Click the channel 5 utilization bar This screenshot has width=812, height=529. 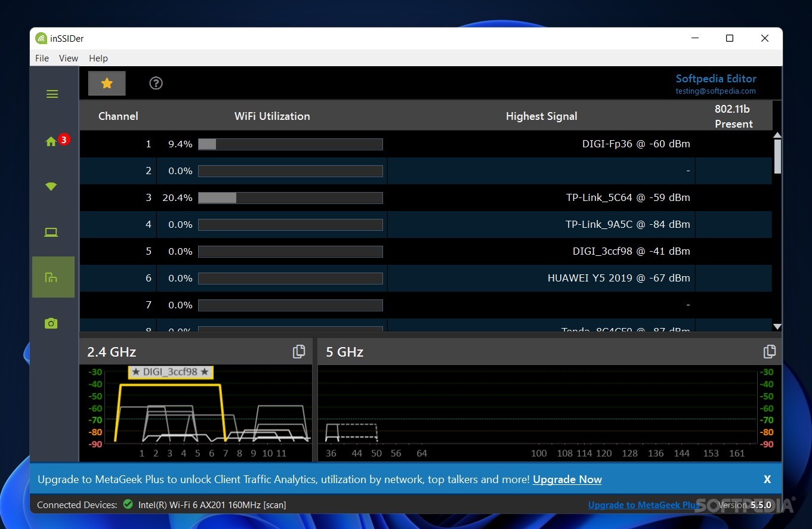click(291, 252)
